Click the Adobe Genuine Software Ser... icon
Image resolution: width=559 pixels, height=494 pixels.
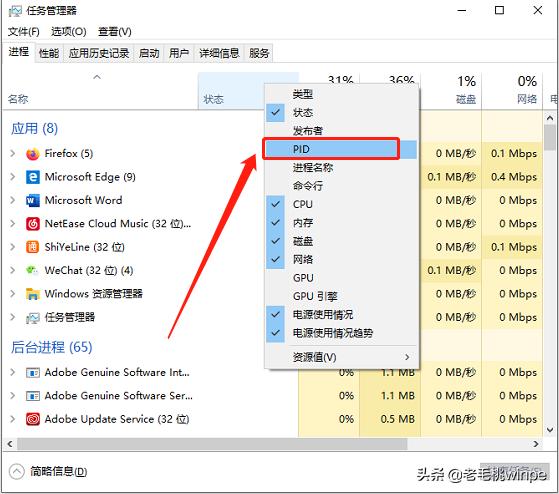pyautogui.click(x=32, y=396)
